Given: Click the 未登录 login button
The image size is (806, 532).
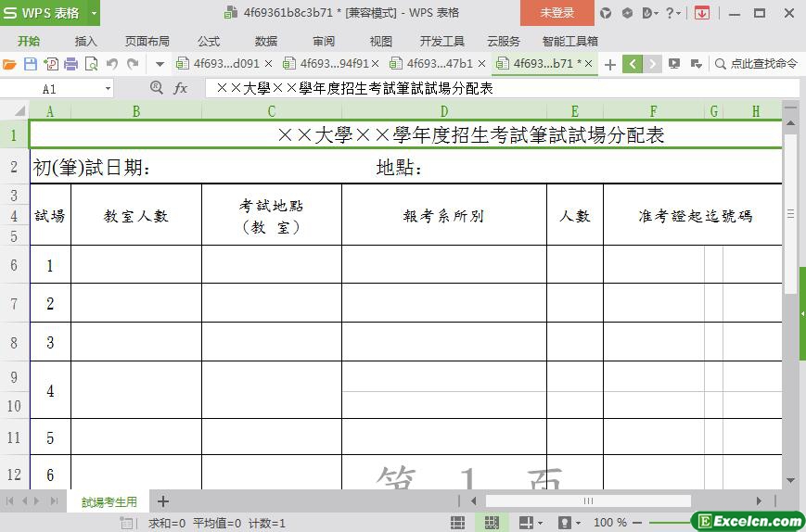Looking at the screenshot, I should coord(557,13).
